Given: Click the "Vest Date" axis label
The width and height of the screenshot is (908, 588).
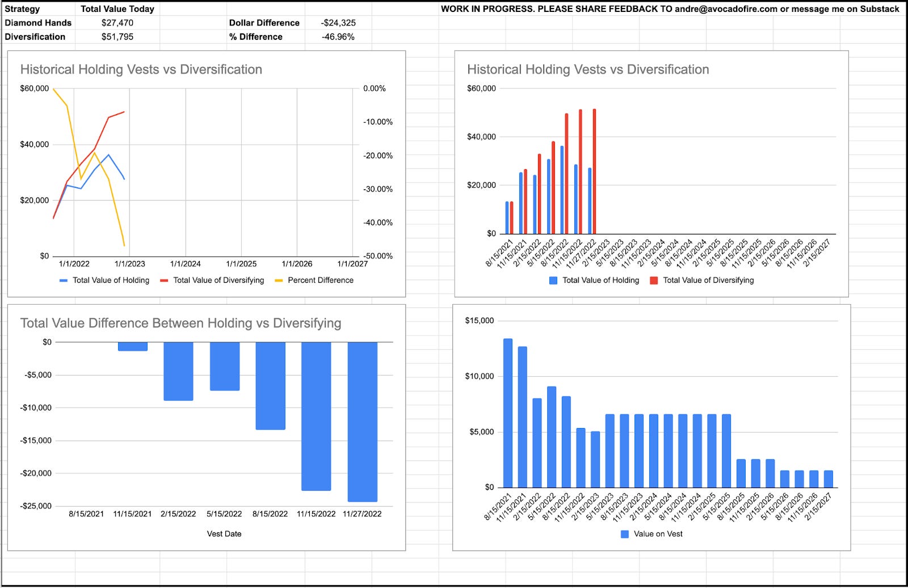Looking at the screenshot, I should (x=224, y=534).
